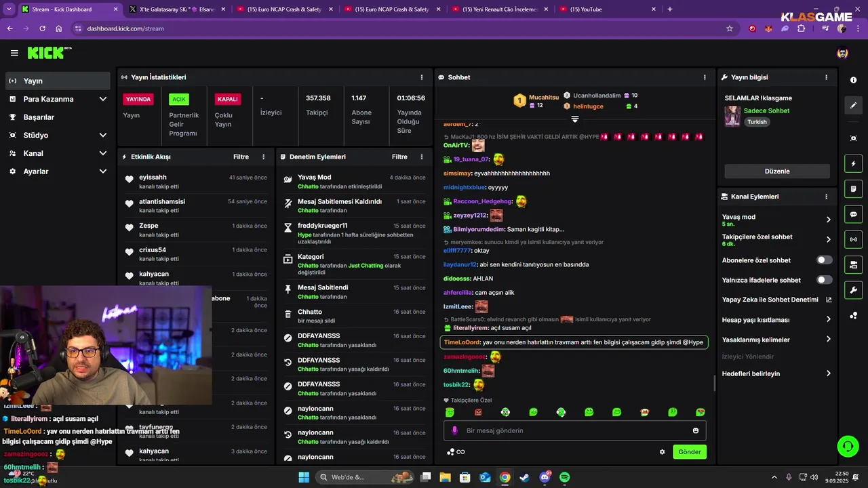Open the profile avatar in Kick header
The image size is (868, 488).
[842, 53]
